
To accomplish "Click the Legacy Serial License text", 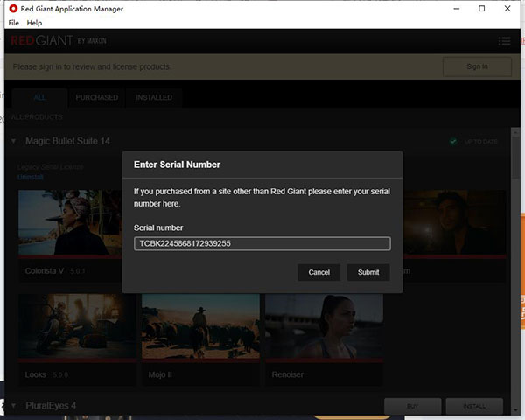I will point(50,167).
